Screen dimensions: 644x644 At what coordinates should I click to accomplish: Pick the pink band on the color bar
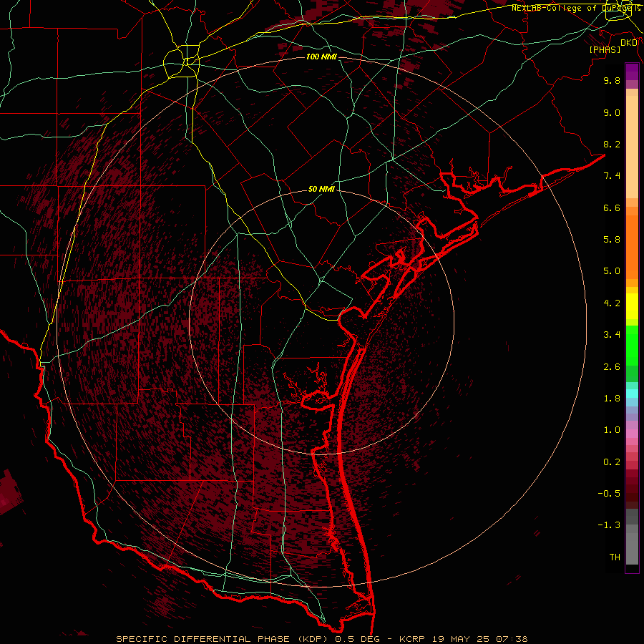click(632, 434)
